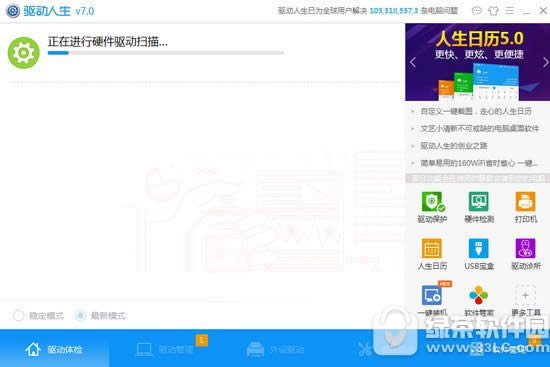550x367 pixels.
Task: Click the 正在进行硬件驱动扫描 status text
Action: [x=108, y=42]
